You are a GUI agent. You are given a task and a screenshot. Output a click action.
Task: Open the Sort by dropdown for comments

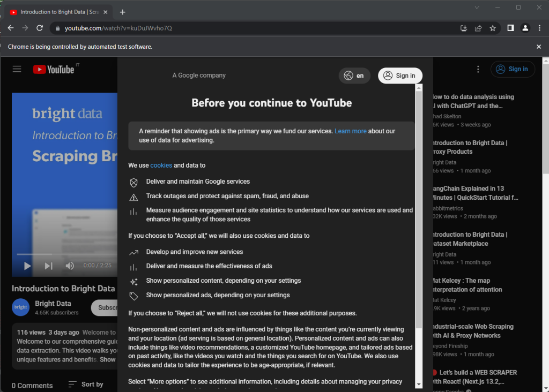coord(85,384)
